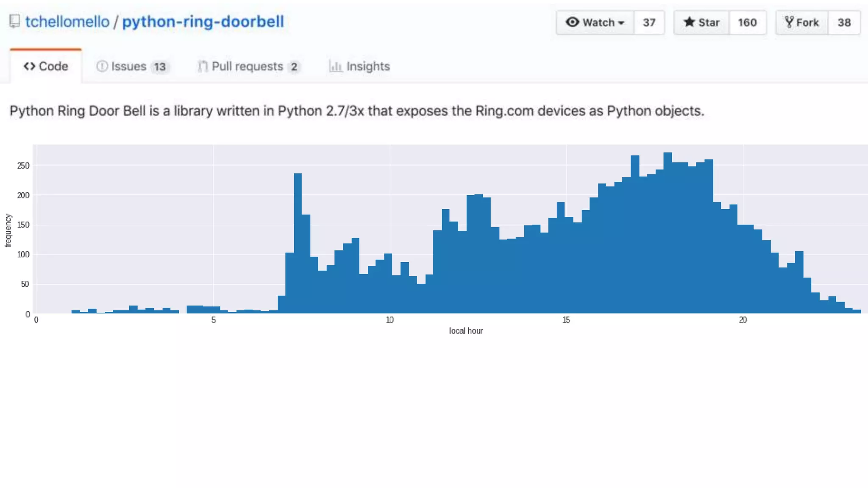Click the Issues tab circle icon

102,67
